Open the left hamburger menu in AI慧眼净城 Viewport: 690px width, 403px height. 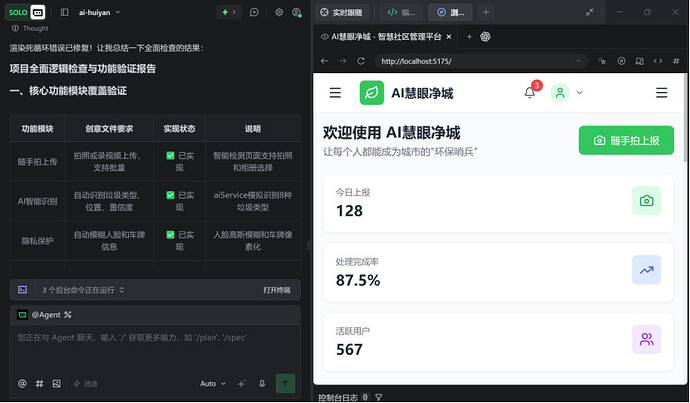(335, 93)
